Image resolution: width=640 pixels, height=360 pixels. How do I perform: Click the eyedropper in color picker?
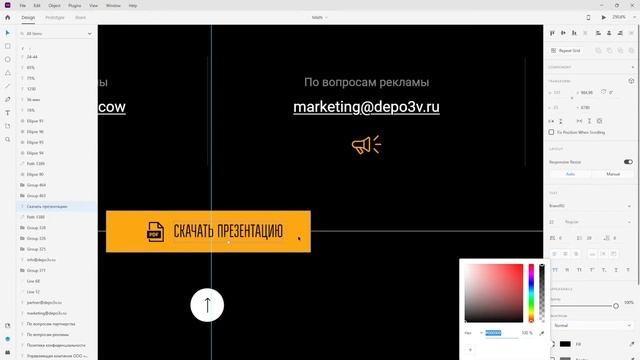542,333
